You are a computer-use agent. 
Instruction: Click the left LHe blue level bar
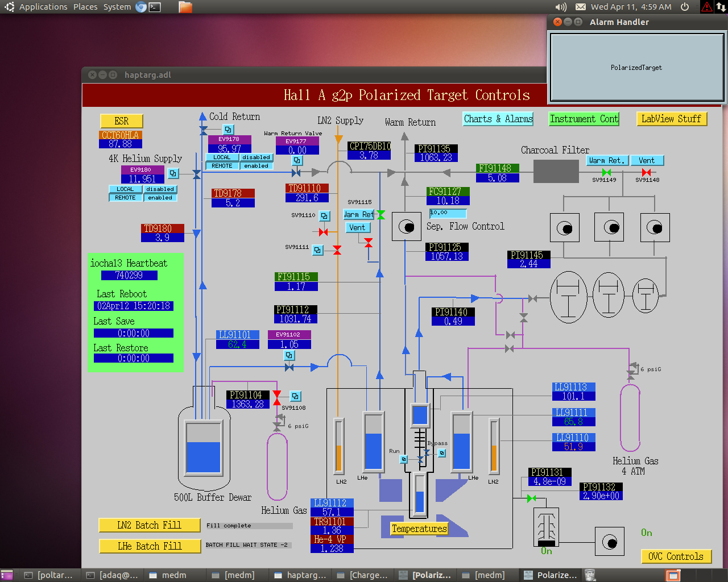tap(373, 441)
